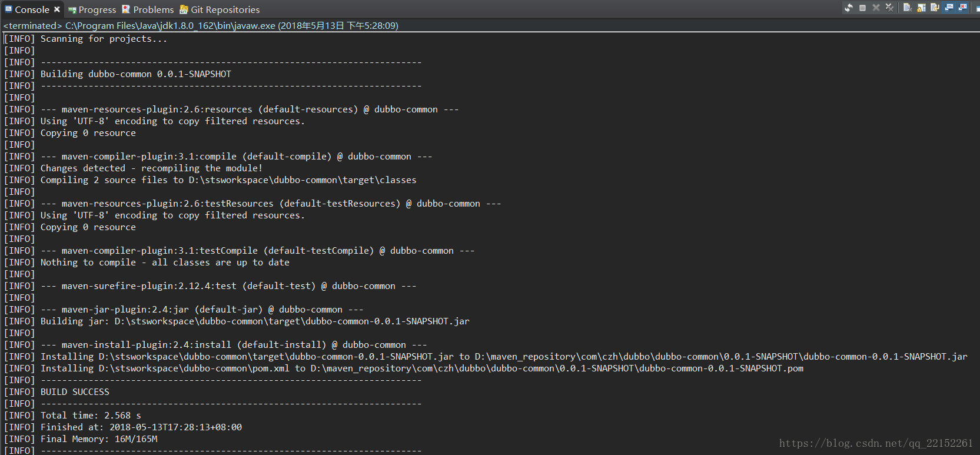Click the terminated javaw.exe process label
980x455 pixels.
point(201,26)
